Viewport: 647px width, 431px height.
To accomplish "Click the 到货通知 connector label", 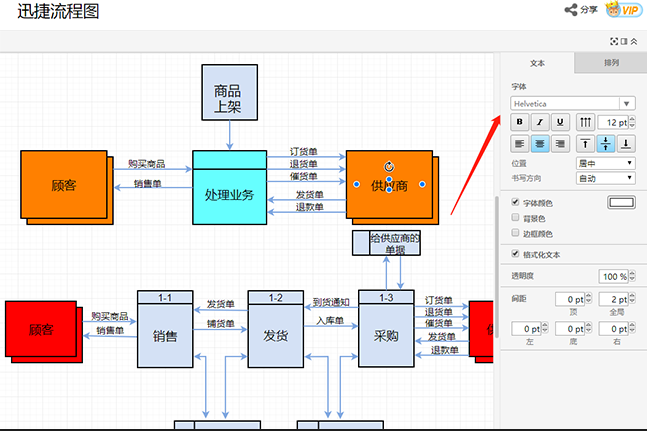I will click(331, 302).
